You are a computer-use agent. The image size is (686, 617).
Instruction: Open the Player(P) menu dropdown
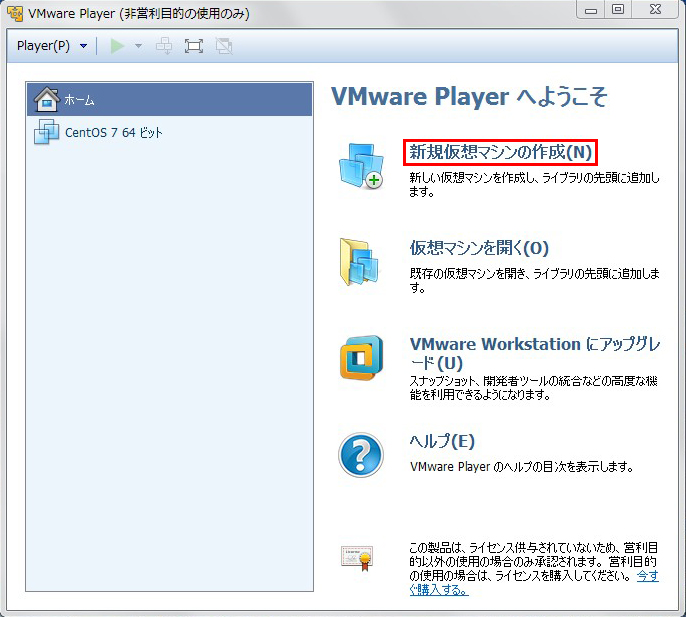(x=52, y=46)
